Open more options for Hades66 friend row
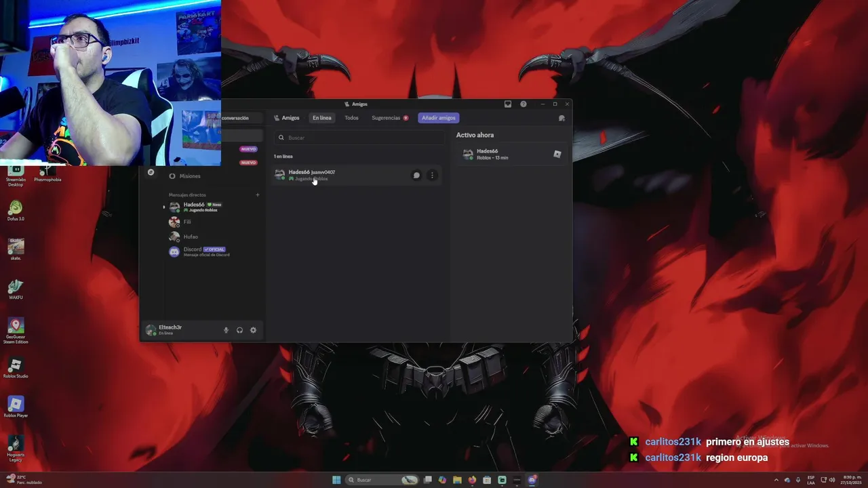868x488 pixels. coord(432,175)
